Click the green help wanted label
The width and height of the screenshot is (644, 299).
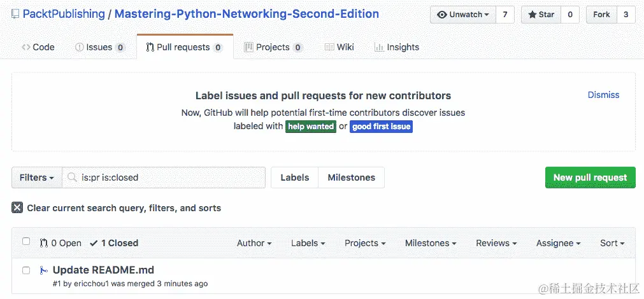pos(311,127)
